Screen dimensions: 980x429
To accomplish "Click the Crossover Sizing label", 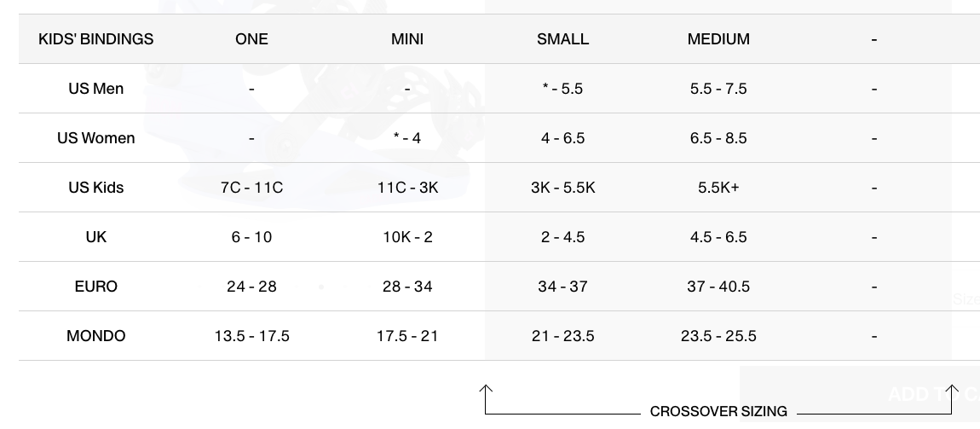I will [718, 411].
